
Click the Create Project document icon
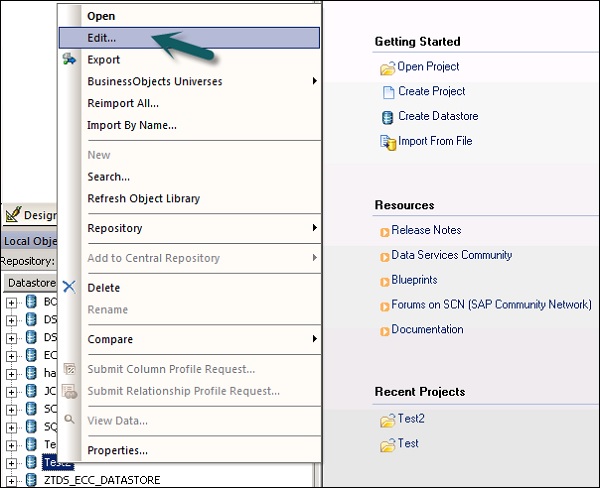(x=388, y=93)
